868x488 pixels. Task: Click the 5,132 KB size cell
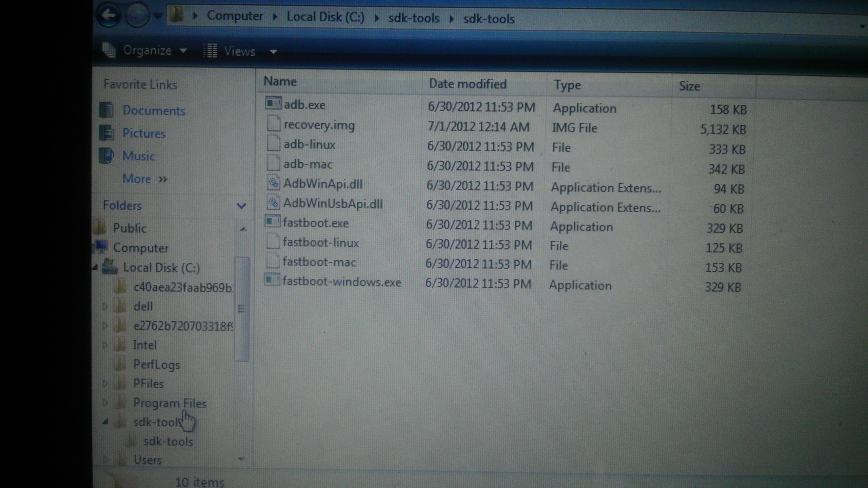click(x=723, y=129)
